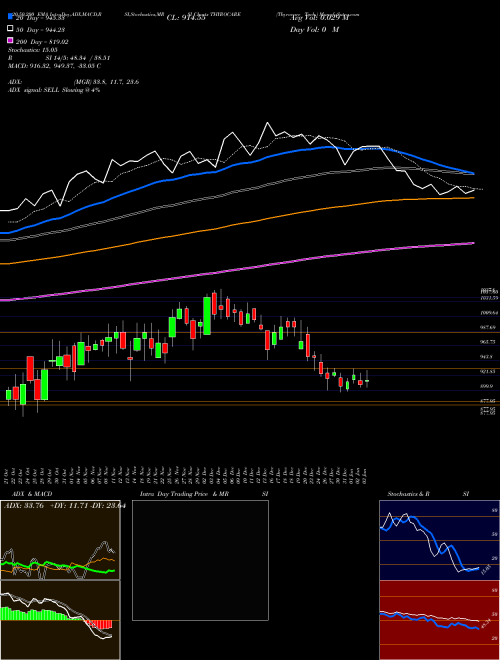500x660 pixels.
Task: Click the 987.69 price axis label
Action: [x=489, y=327]
